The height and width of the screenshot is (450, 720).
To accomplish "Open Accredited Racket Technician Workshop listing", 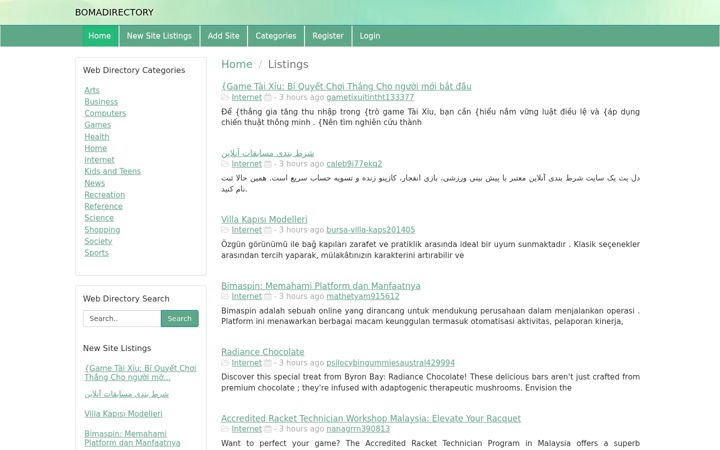I will tap(371, 418).
